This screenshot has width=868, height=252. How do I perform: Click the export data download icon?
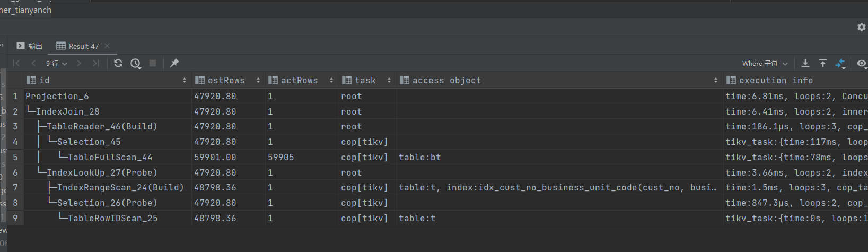tap(805, 63)
